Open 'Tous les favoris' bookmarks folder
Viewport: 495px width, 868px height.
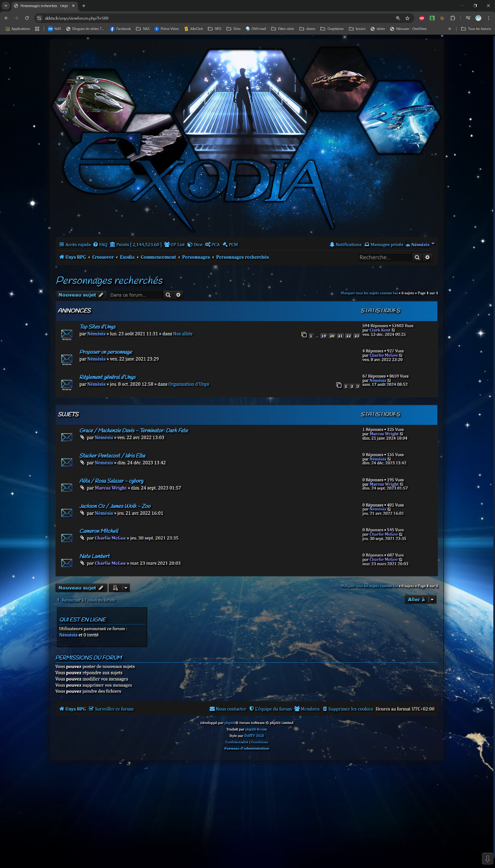476,29
